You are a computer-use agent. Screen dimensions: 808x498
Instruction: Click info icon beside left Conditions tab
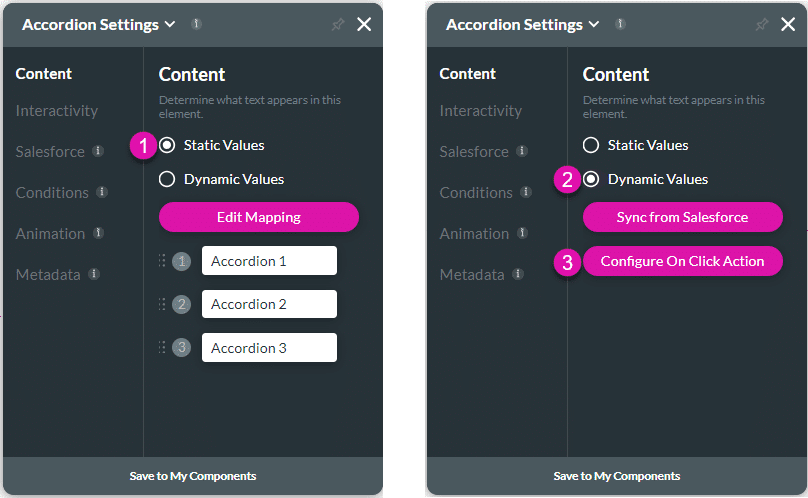tap(102, 192)
